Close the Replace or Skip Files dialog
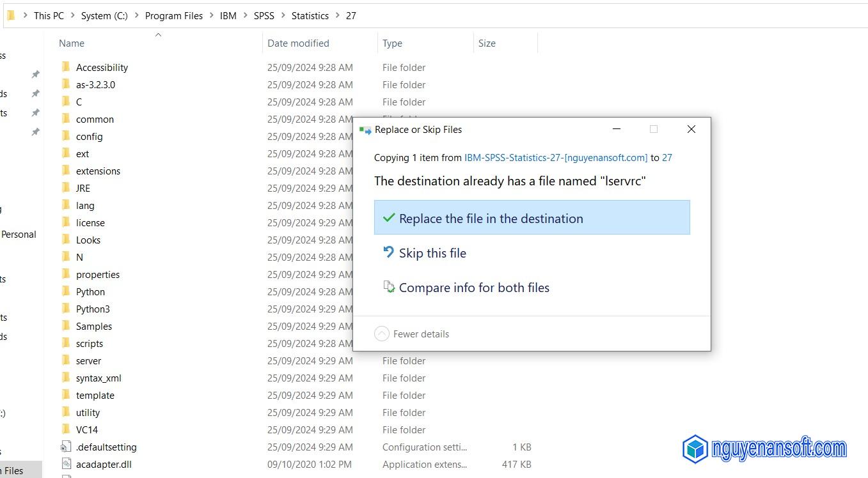Screen dimensions: 868x478 [x=691, y=129]
